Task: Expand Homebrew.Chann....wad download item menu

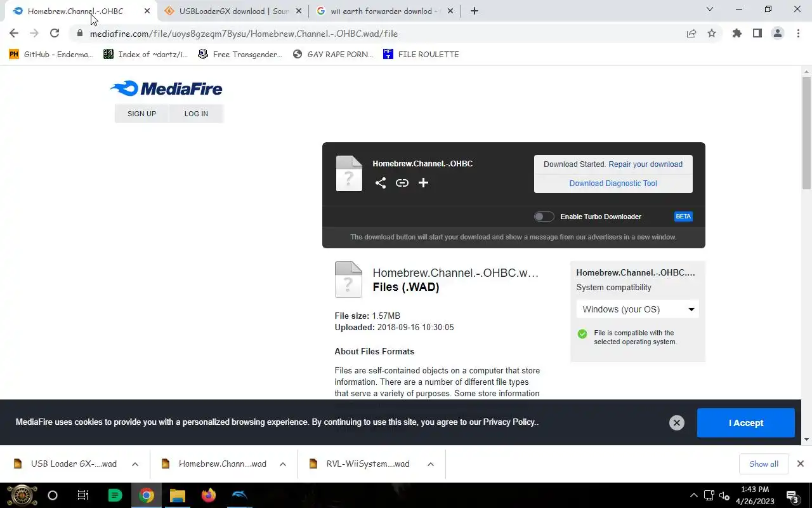Action: click(283, 464)
